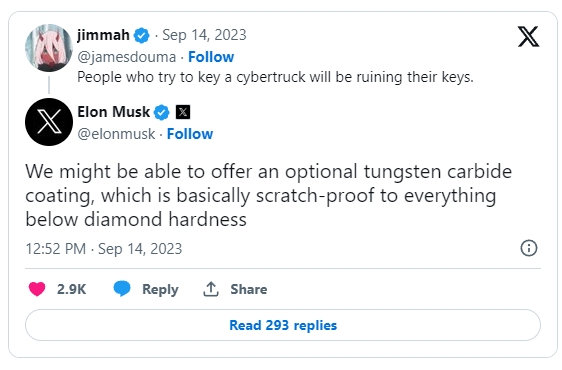Open the Elon Musk display name
This screenshot has height=370, width=562.
[114, 112]
